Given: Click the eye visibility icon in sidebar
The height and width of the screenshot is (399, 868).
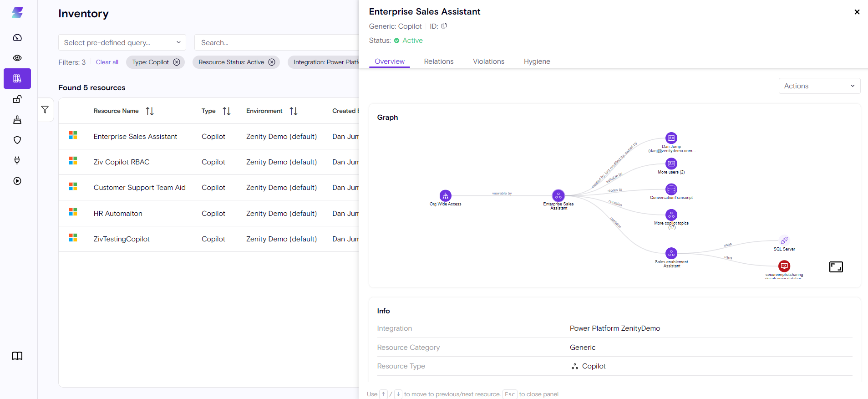Looking at the screenshot, I should pos(17,58).
